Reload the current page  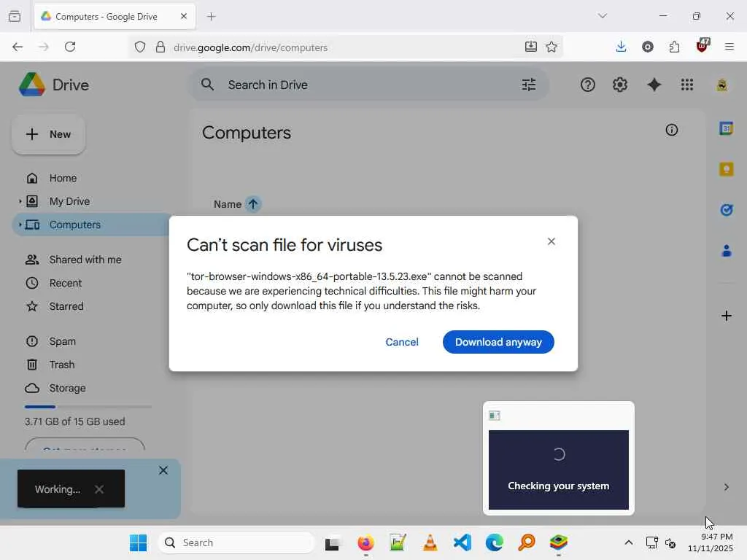70,47
